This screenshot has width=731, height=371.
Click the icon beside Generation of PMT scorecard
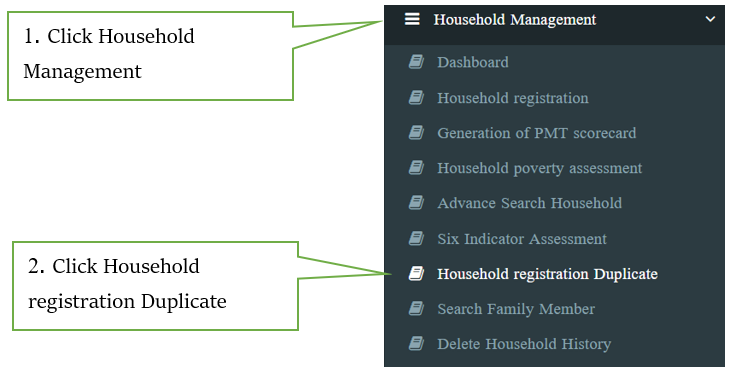[416, 132]
